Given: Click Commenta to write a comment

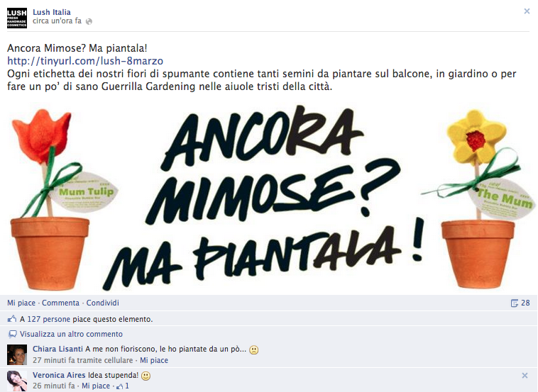Looking at the screenshot, I should point(60,303).
